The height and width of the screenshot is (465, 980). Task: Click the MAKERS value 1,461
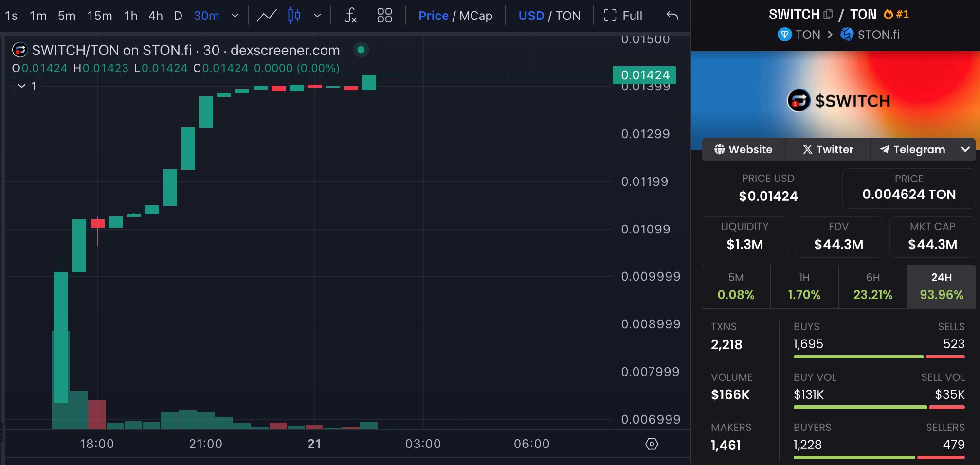[726, 445]
